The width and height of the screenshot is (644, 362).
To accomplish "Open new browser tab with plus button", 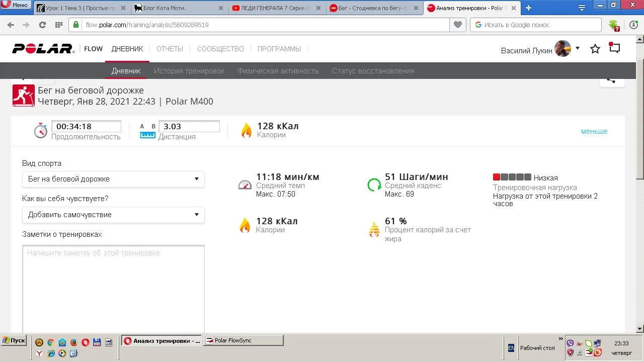I will (528, 8).
